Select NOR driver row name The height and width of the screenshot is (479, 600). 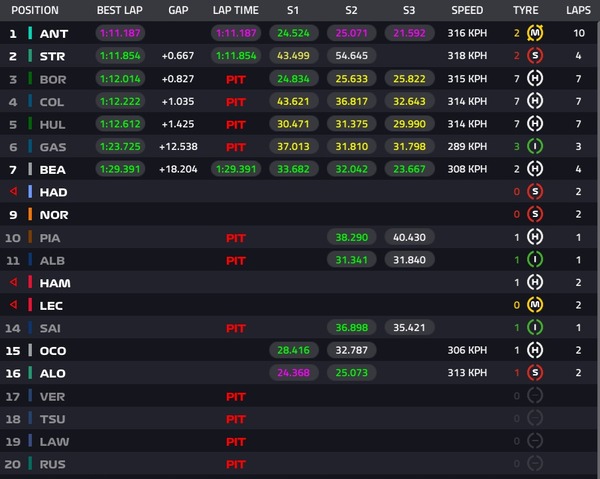coord(54,215)
